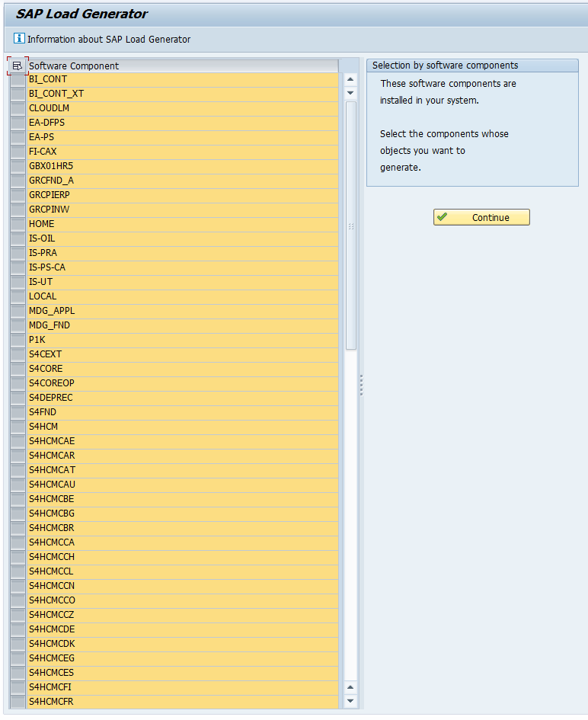Select the row marker for S4HCMCFR

(x=18, y=702)
